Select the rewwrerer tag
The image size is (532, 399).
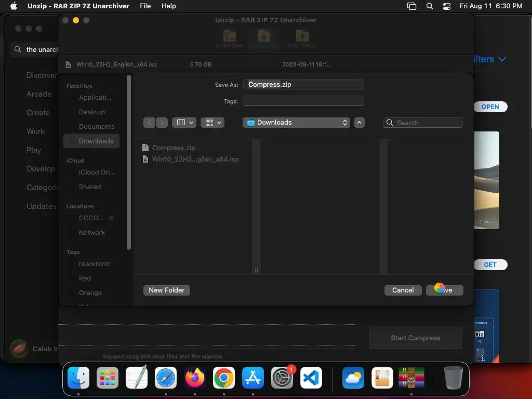point(91,263)
